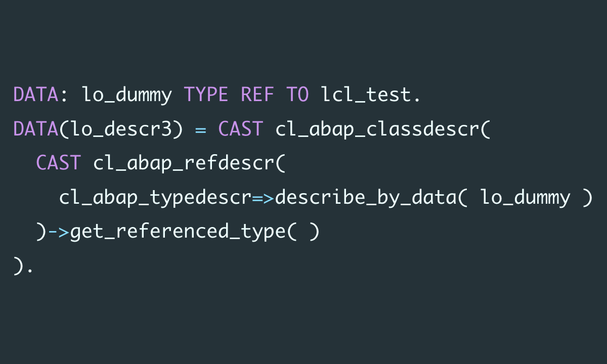Click the get_referenced_type method name

point(177,232)
